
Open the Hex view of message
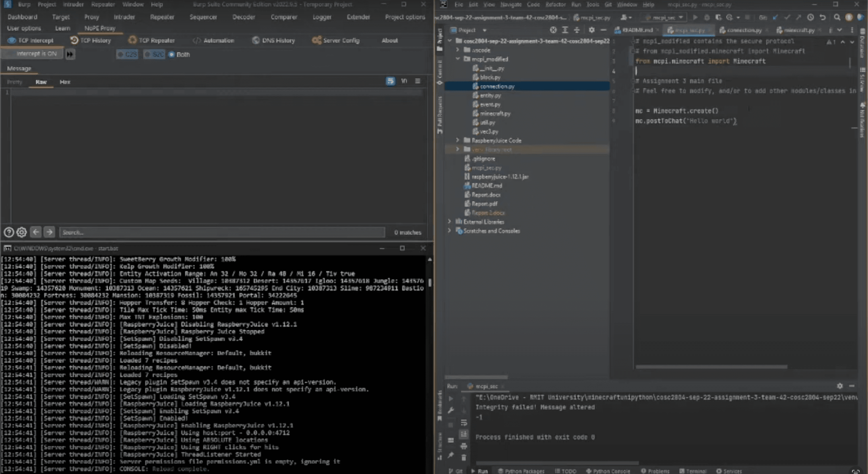[65, 82]
